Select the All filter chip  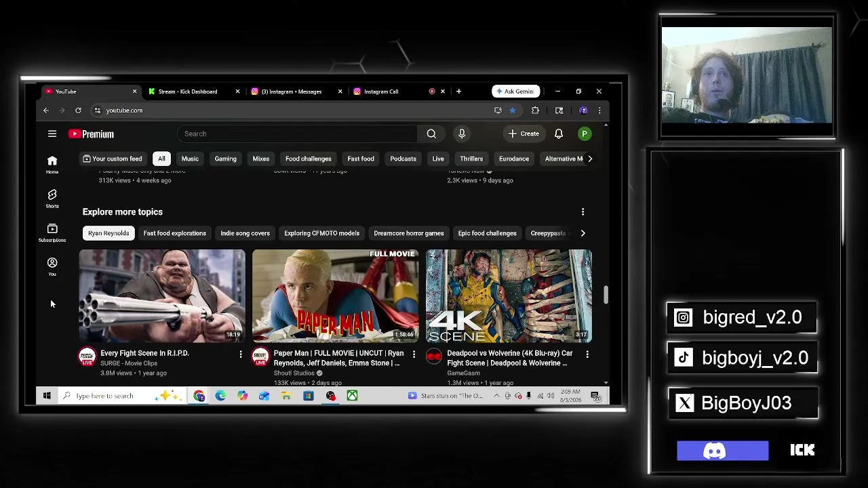coord(161,159)
